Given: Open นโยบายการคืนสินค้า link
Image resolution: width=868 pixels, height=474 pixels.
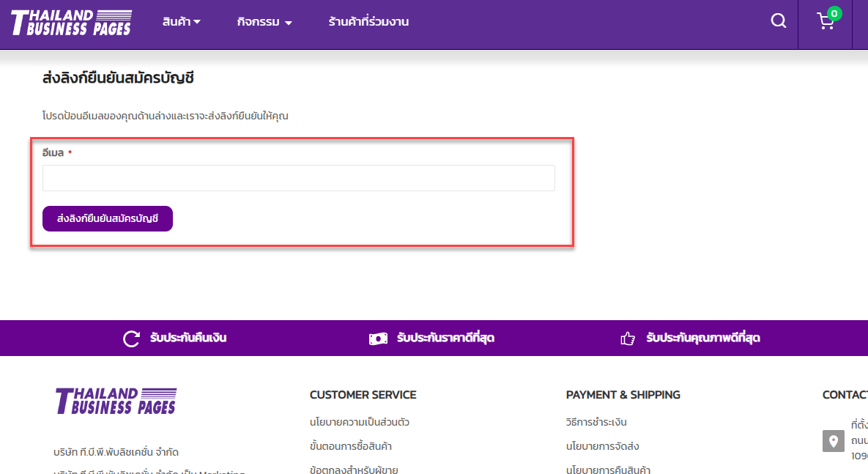Looking at the screenshot, I should [x=608, y=470].
